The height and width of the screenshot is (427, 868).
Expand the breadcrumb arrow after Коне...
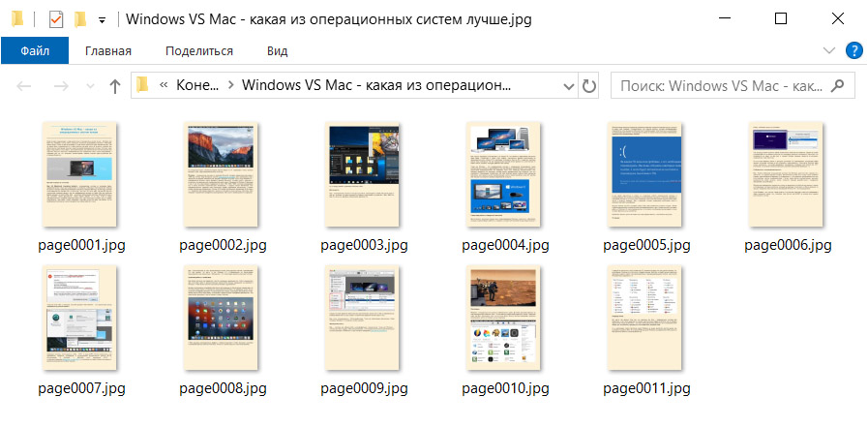[x=231, y=86]
